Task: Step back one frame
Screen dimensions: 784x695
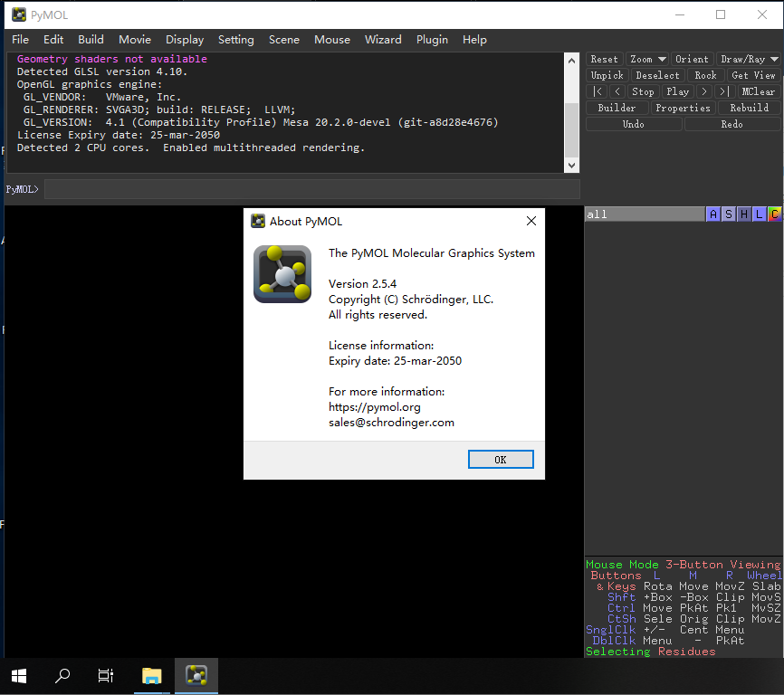Action: click(617, 91)
